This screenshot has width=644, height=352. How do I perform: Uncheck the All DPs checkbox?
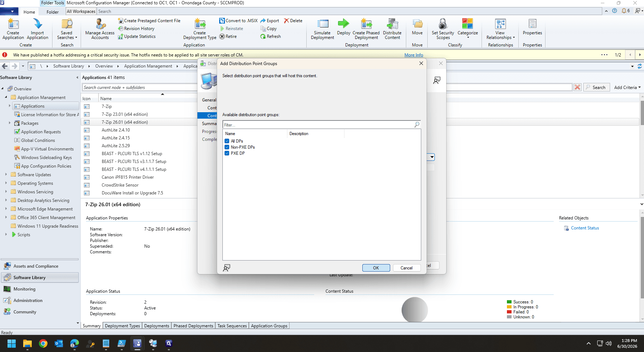click(x=227, y=141)
